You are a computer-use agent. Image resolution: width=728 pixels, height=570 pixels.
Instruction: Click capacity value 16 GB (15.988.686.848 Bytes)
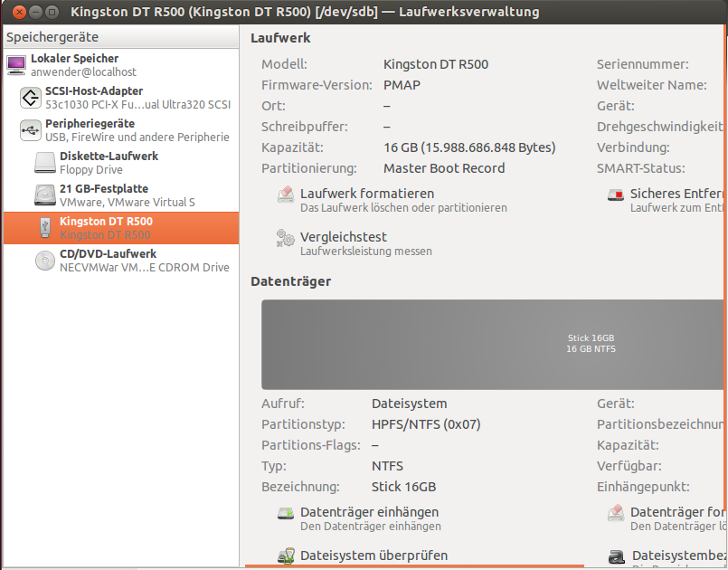(x=469, y=147)
